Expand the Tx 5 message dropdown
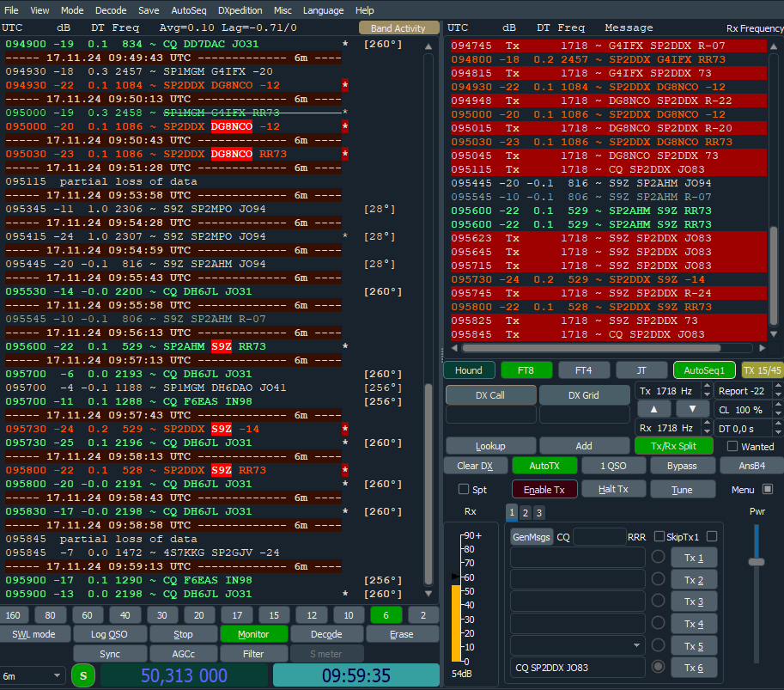The height and width of the screenshot is (690, 784). point(636,645)
